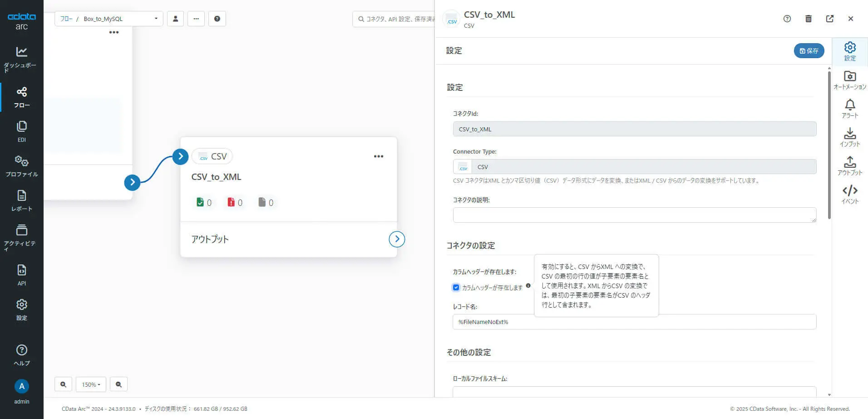
Task: Click the コネクタの設定 section heading
Action: click(x=471, y=245)
